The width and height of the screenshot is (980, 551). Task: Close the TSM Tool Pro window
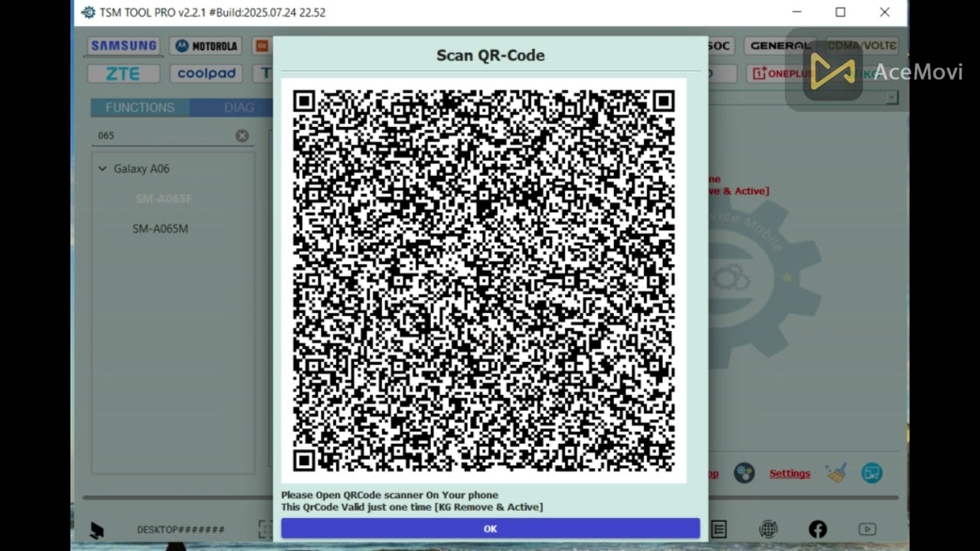(885, 12)
